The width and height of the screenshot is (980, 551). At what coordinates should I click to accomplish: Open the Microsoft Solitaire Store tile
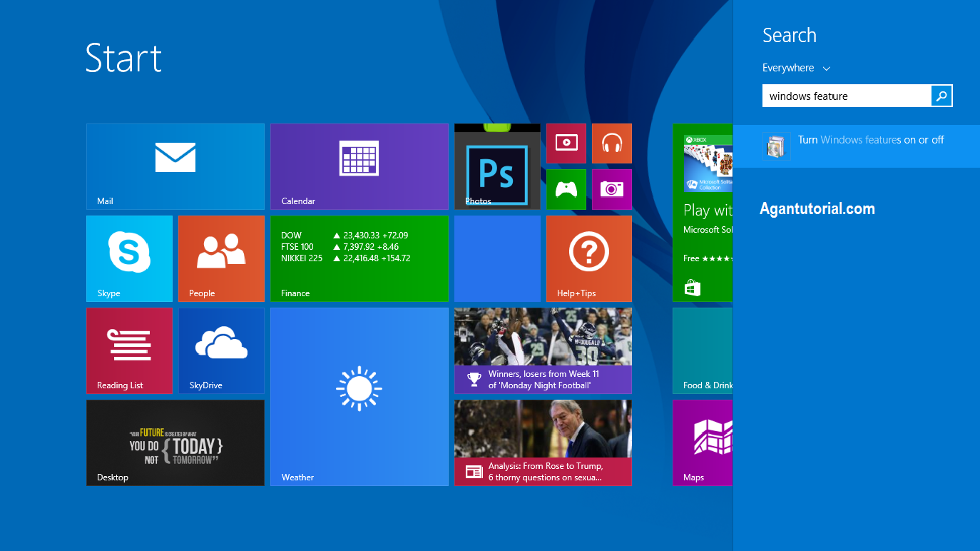tap(703, 213)
